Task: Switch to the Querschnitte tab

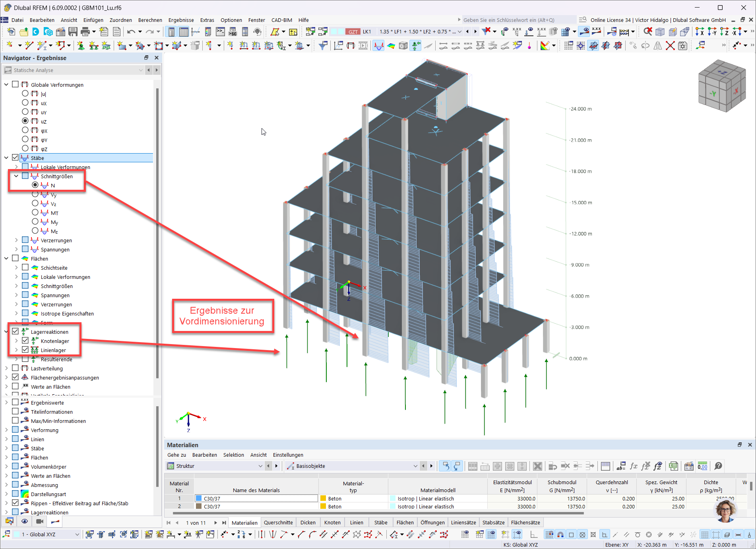Action: 278,522
